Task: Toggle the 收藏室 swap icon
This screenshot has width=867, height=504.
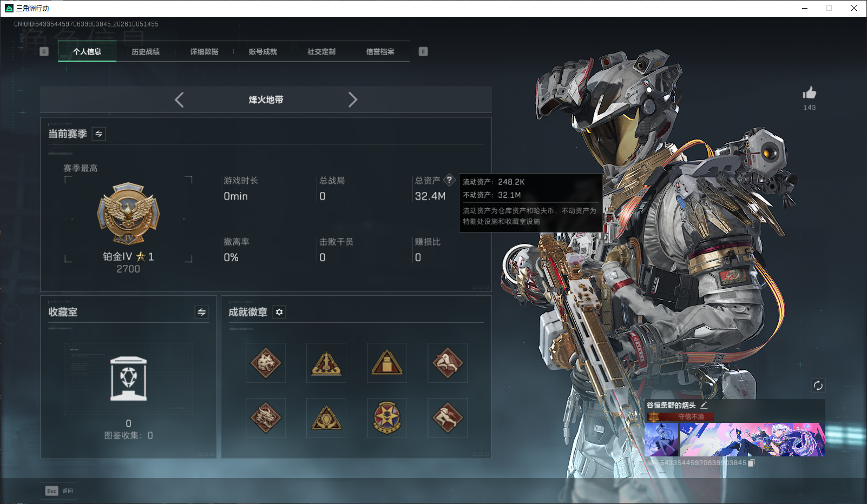Action: click(x=201, y=312)
